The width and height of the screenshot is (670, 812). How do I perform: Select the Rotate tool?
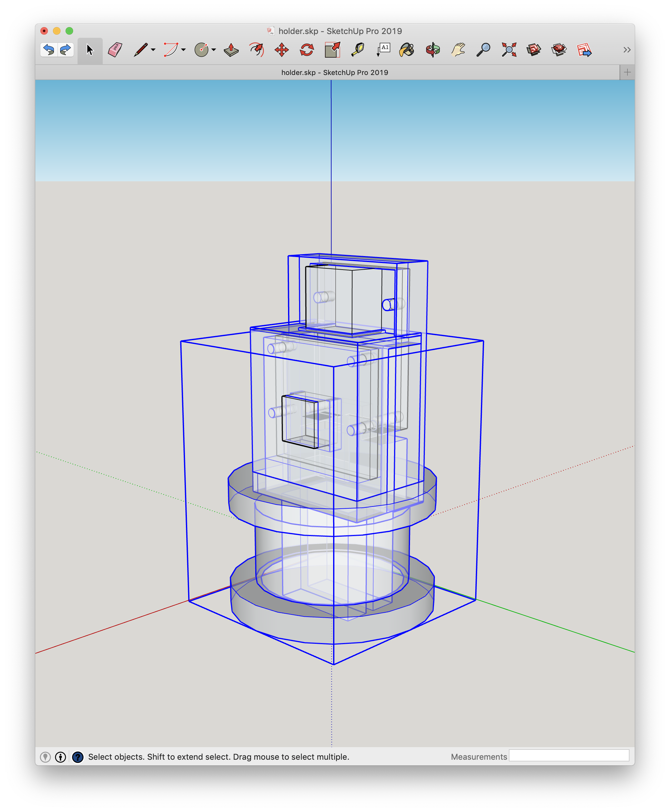click(307, 50)
